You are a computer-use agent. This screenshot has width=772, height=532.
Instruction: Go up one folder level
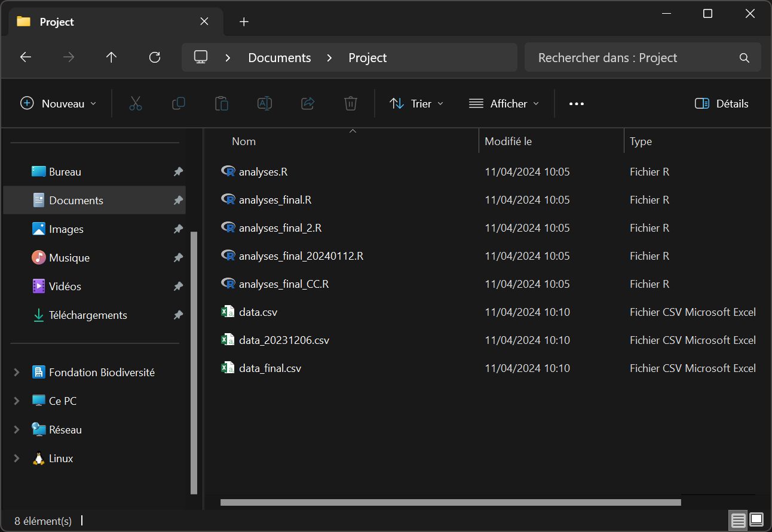pyautogui.click(x=111, y=57)
